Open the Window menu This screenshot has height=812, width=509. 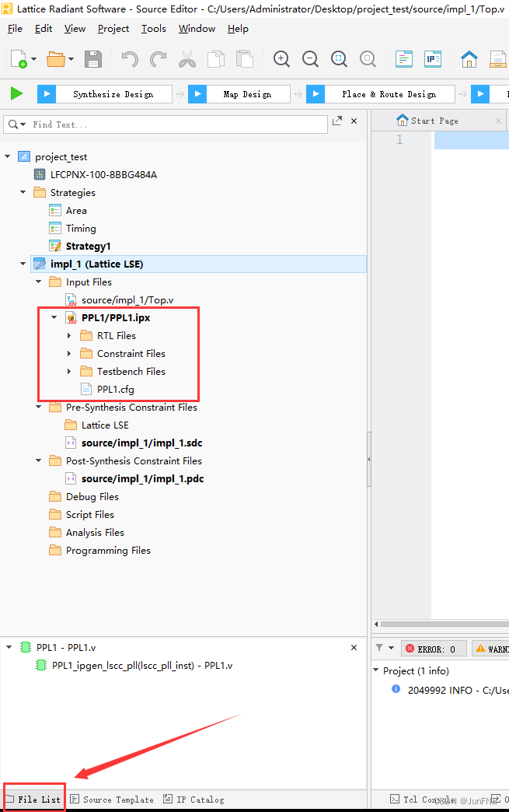click(197, 29)
